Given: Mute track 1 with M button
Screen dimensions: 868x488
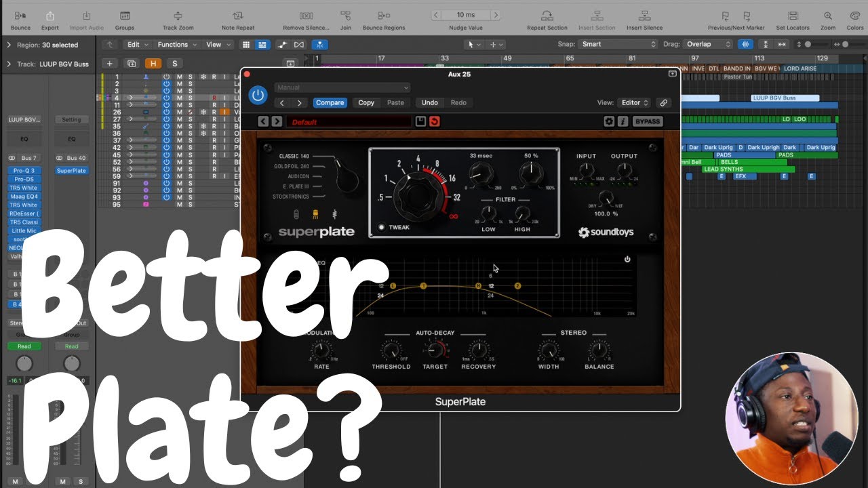Looking at the screenshot, I should (180, 77).
